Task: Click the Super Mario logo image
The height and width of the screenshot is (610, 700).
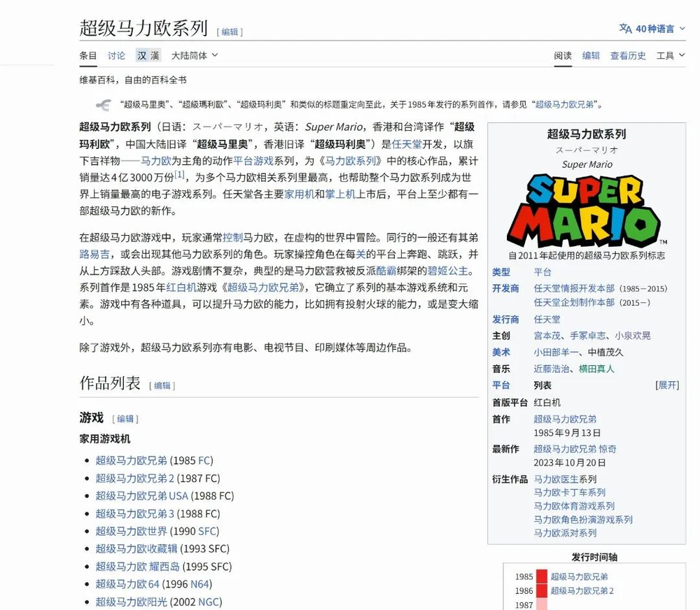Action: (x=587, y=210)
